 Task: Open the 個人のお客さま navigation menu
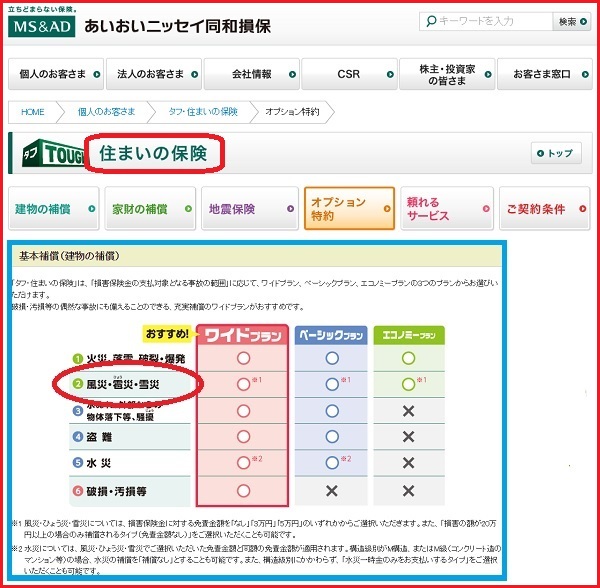pyautogui.click(x=58, y=74)
